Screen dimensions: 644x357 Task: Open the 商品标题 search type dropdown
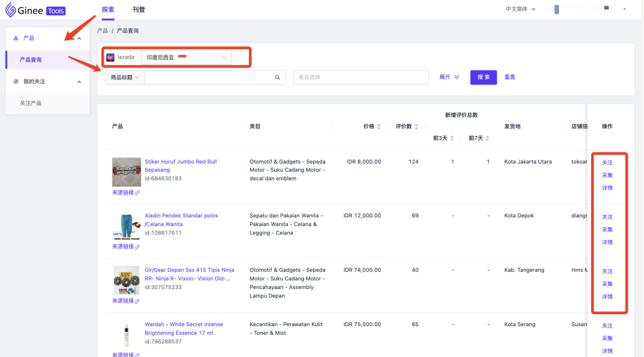125,77
